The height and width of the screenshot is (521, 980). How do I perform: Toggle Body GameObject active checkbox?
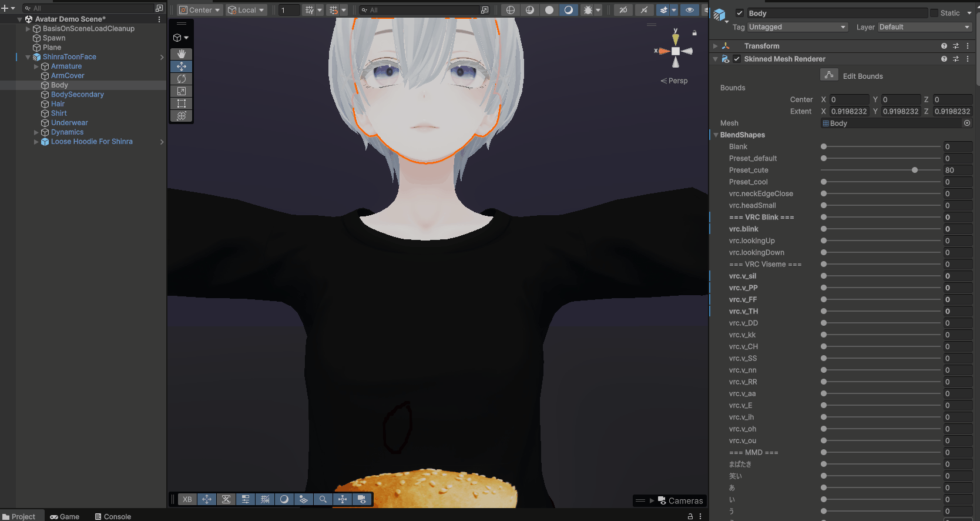(740, 13)
